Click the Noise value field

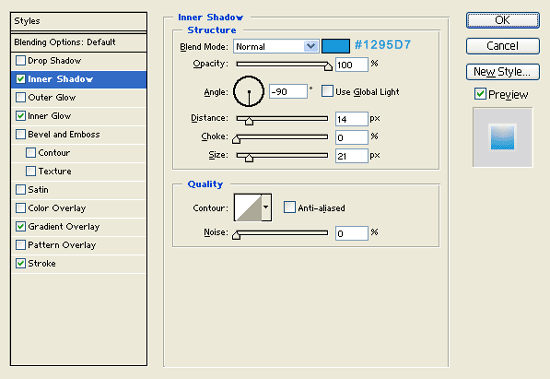[351, 233]
